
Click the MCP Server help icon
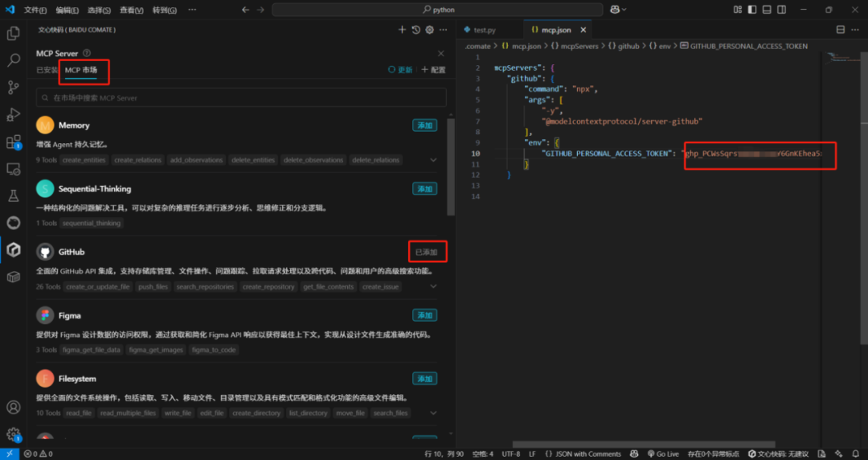87,53
